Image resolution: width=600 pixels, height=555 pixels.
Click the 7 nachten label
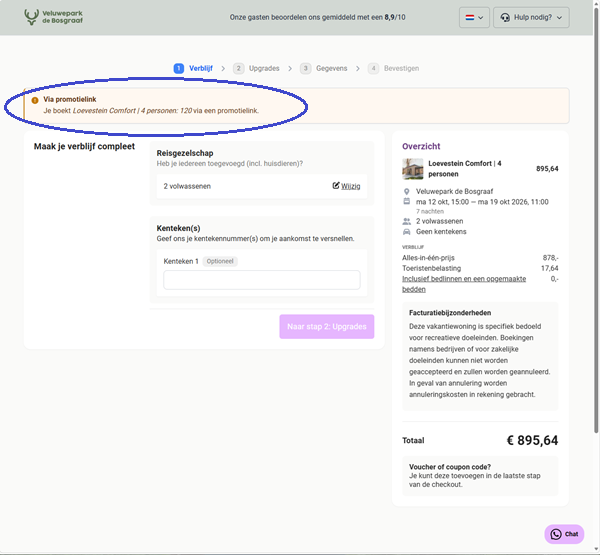pos(430,211)
